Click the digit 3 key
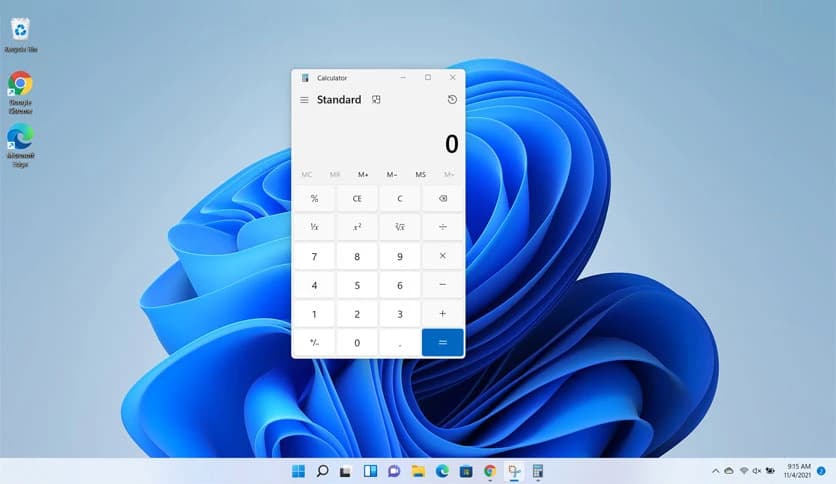The image size is (836, 484). click(x=400, y=313)
